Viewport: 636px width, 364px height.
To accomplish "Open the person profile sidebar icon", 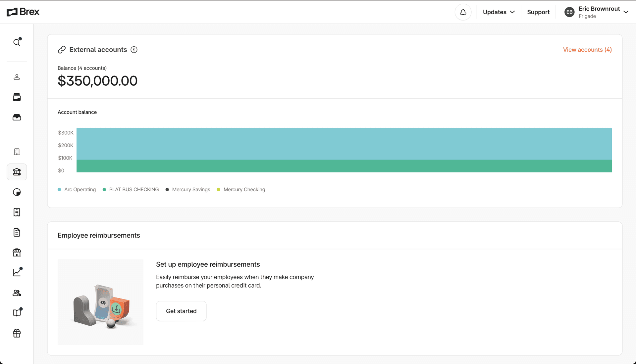I will [17, 77].
